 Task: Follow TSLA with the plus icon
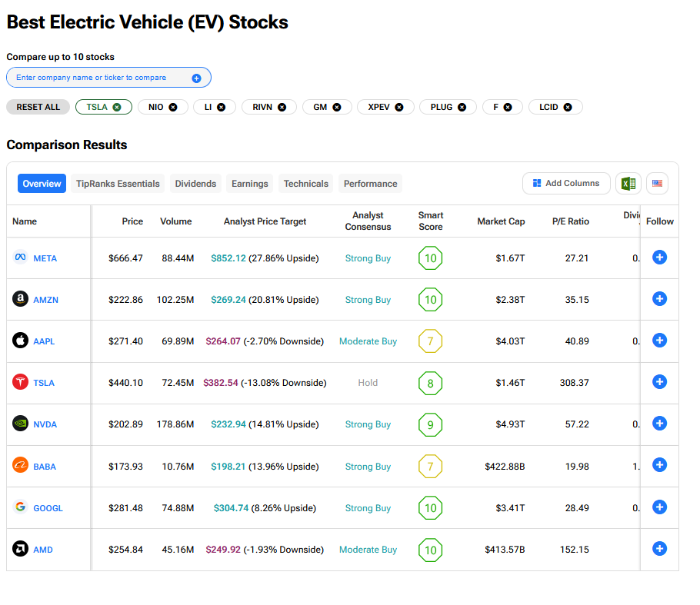tap(659, 382)
